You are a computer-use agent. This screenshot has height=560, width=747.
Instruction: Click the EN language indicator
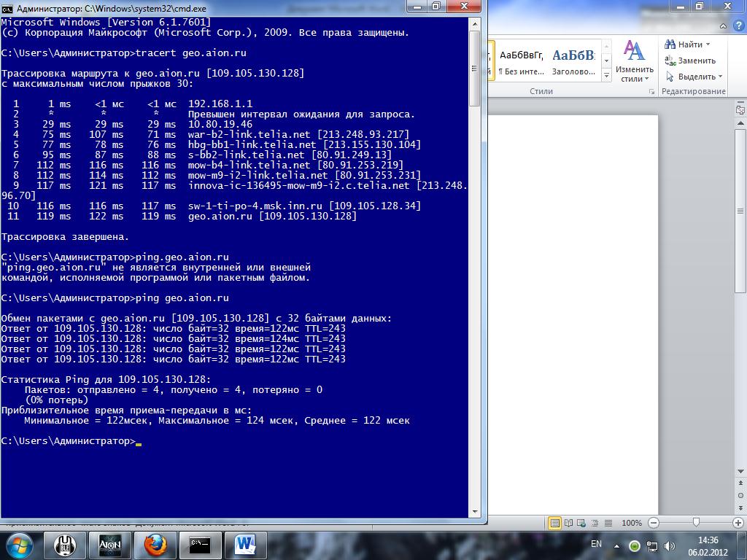coord(596,544)
